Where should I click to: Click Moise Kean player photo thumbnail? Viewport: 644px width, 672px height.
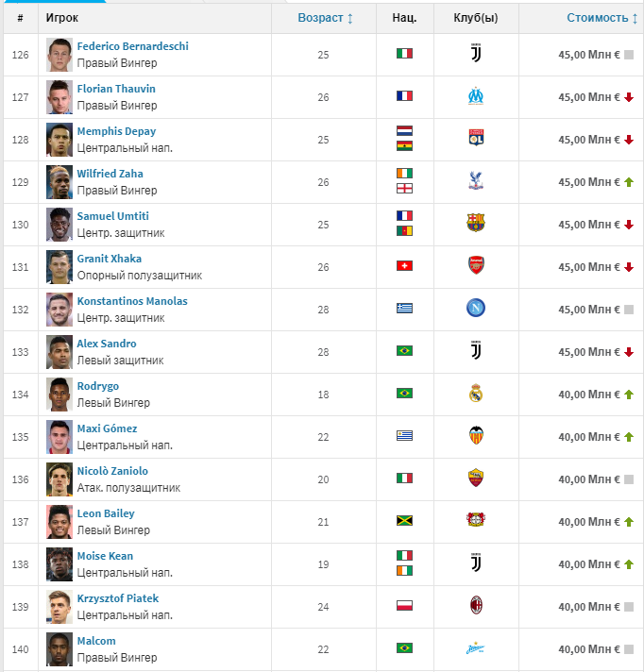(x=59, y=564)
